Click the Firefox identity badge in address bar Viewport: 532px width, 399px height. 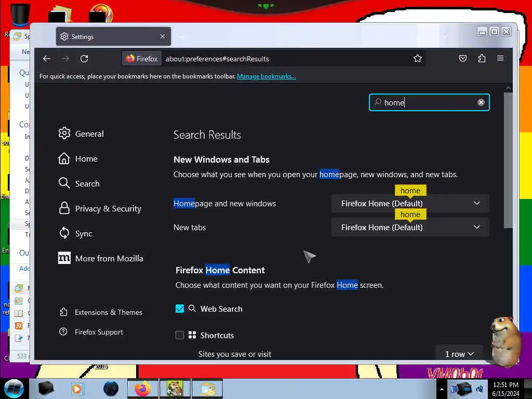click(x=142, y=59)
